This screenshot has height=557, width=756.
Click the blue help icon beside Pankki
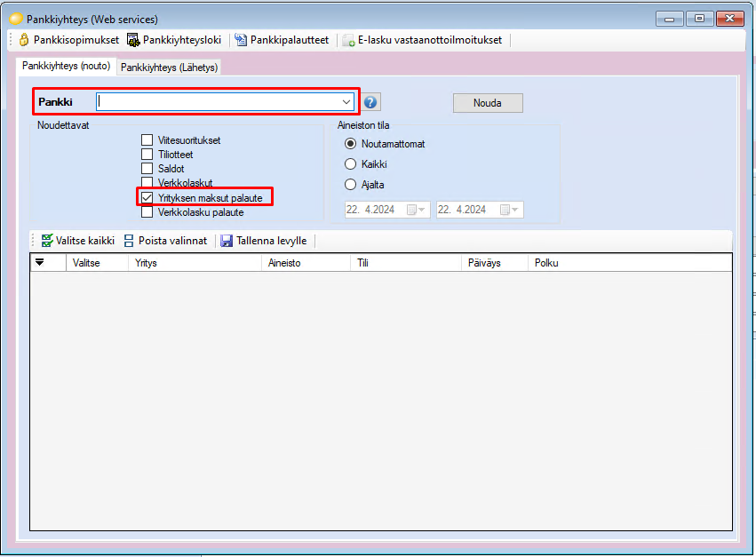pyautogui.click(x=370, y=102)
